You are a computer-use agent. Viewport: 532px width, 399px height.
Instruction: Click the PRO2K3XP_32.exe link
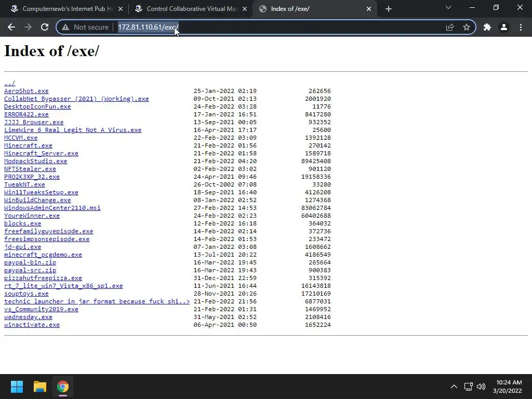32,177
